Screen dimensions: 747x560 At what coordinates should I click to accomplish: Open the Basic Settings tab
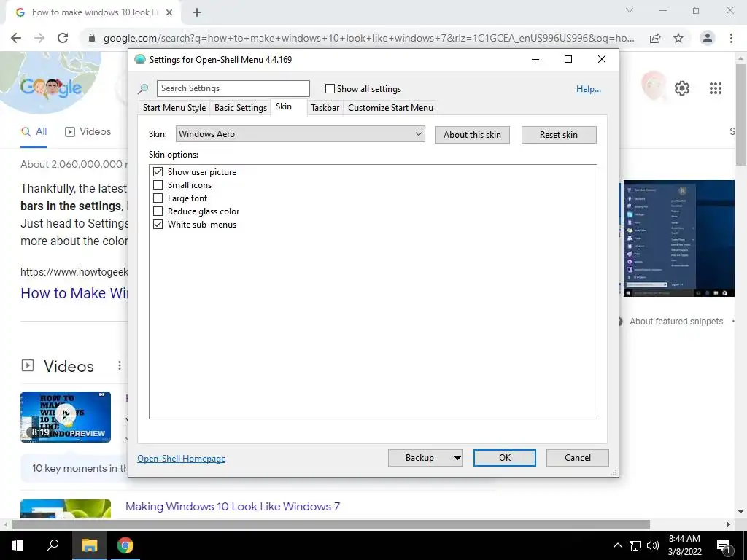[241, 108]
